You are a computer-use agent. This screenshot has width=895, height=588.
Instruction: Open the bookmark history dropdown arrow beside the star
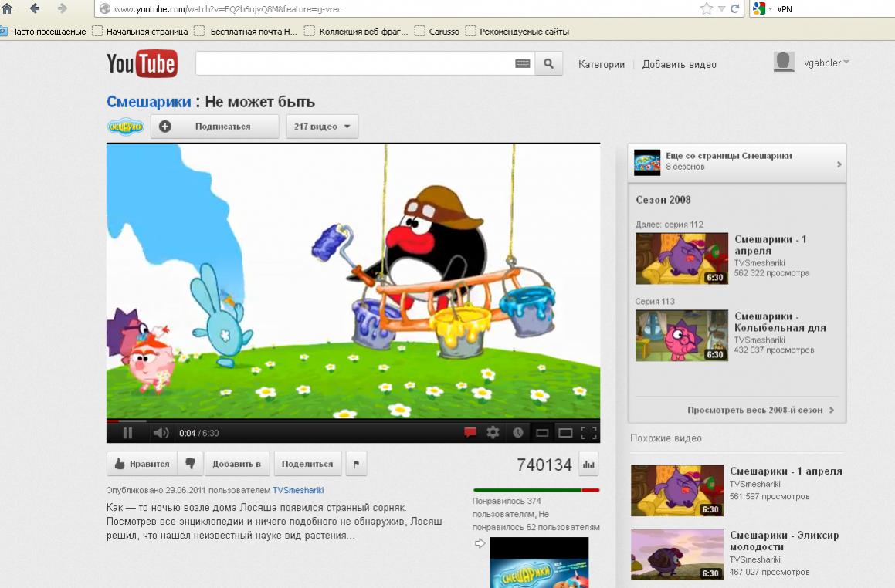coord(721,9)
